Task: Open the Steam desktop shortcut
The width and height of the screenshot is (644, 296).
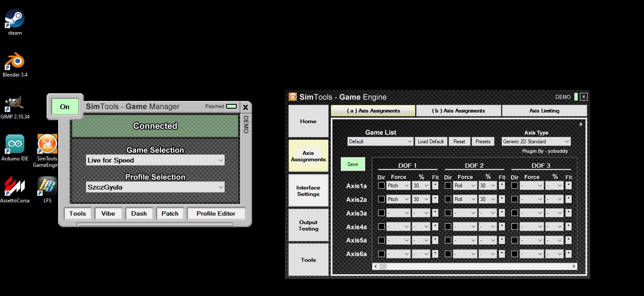Action: [15, 22]
